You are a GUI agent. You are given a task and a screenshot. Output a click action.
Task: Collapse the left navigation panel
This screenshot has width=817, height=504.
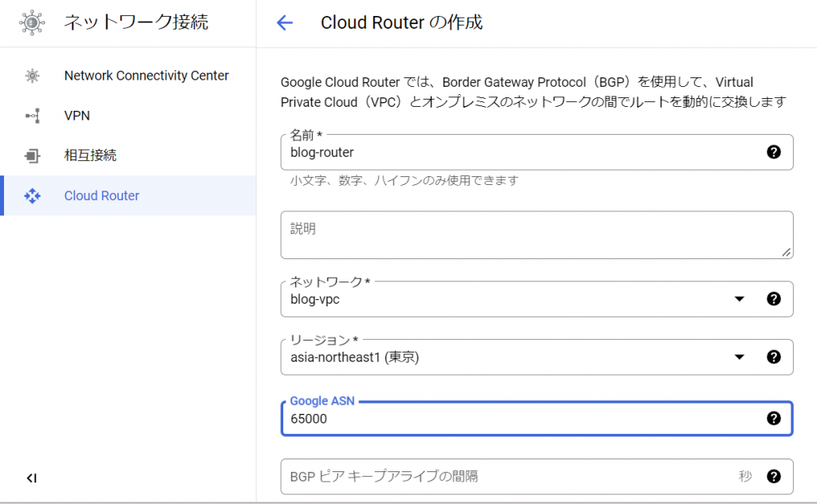[32, 478]
